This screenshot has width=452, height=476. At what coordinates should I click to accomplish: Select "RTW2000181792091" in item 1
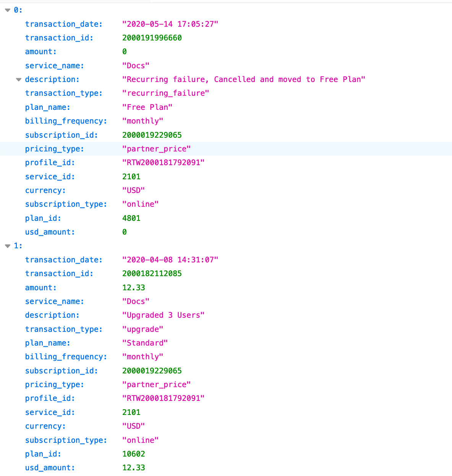(x=163, y=398)
